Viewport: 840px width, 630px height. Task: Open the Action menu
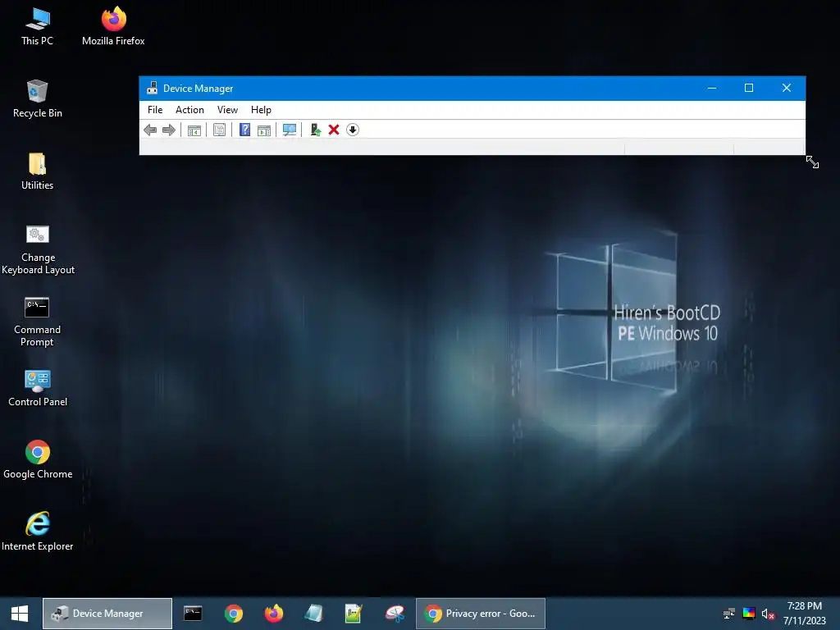click(189, 110)
